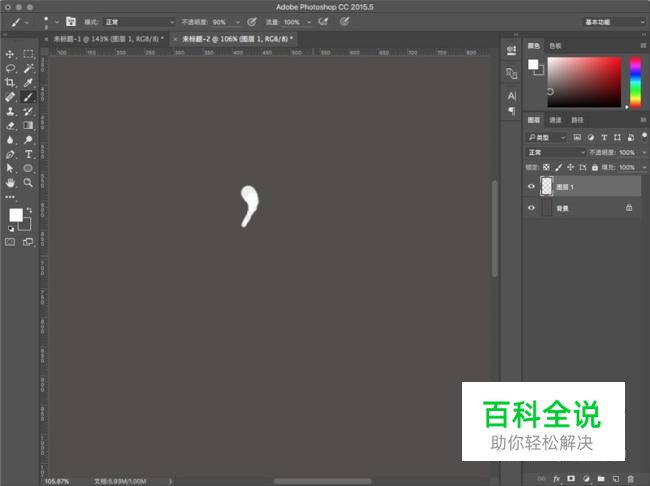Open the extra tools ellipsis menu
The image size is (650, 486).
click(x=10, y=197)
